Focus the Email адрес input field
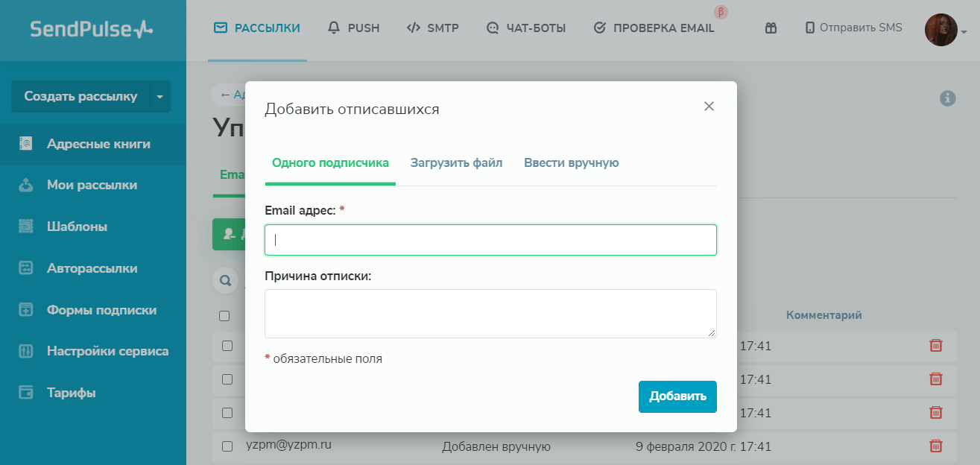 tap(490, 240)
